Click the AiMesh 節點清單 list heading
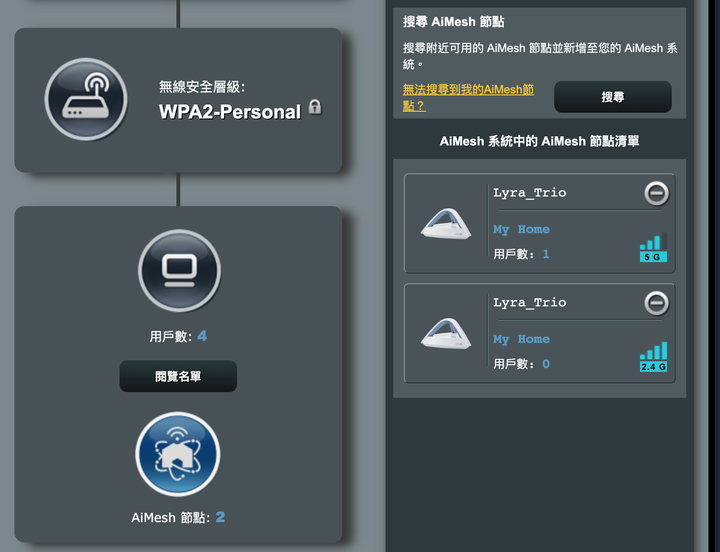The width and height of the screenshot is (720, 552). (540, 141)
